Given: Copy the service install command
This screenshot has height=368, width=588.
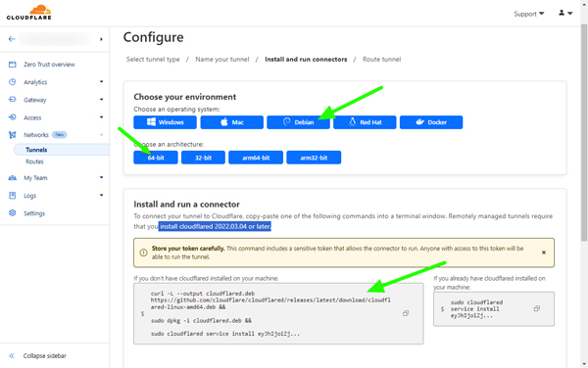Looking at the screenshot, I should (537, 309).
